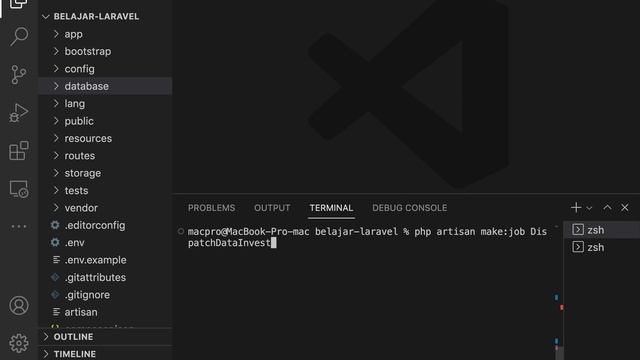The height and width of the screenshot is (360, 640).
Task: Close the terminal panel
Action: 624,207
